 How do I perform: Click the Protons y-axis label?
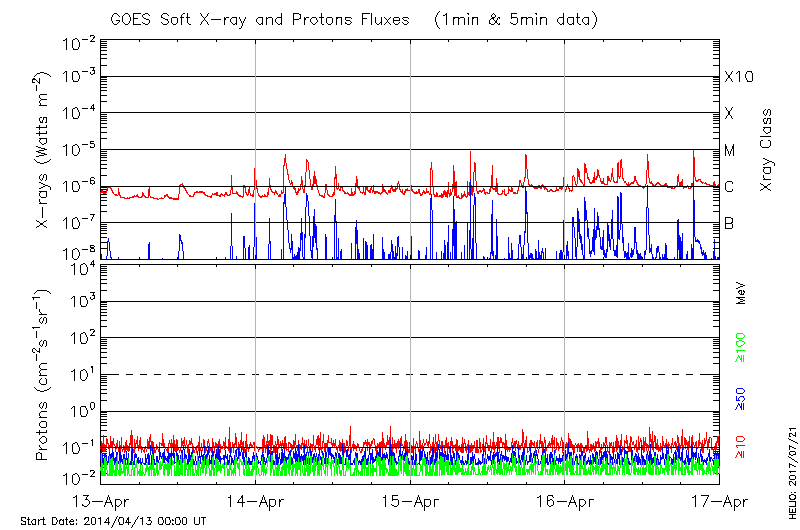[x=43, y=377]
